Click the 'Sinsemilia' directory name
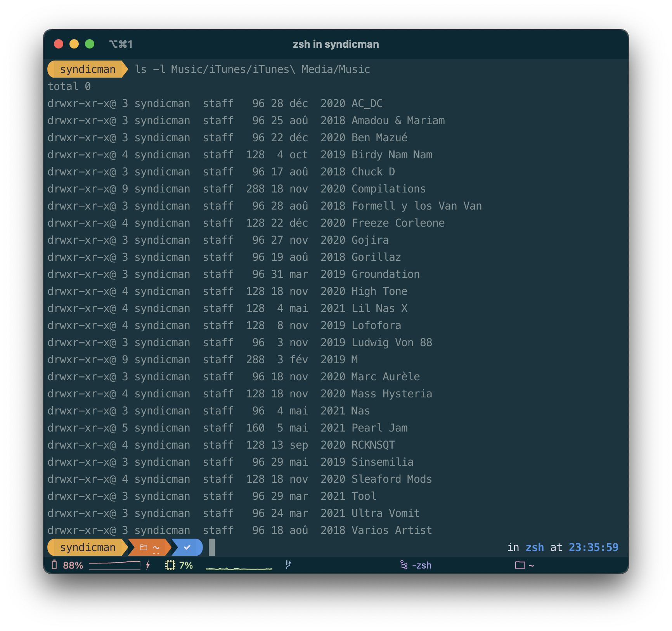This screenshot has height=631, width=672. pos(383,462)
